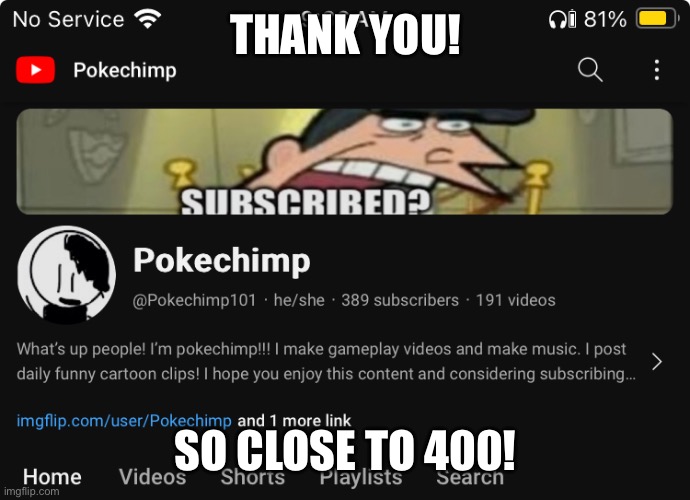This screenshot has width=690, height=500.
Task: Tap the imgflip.com watermark
Action: 31,491
